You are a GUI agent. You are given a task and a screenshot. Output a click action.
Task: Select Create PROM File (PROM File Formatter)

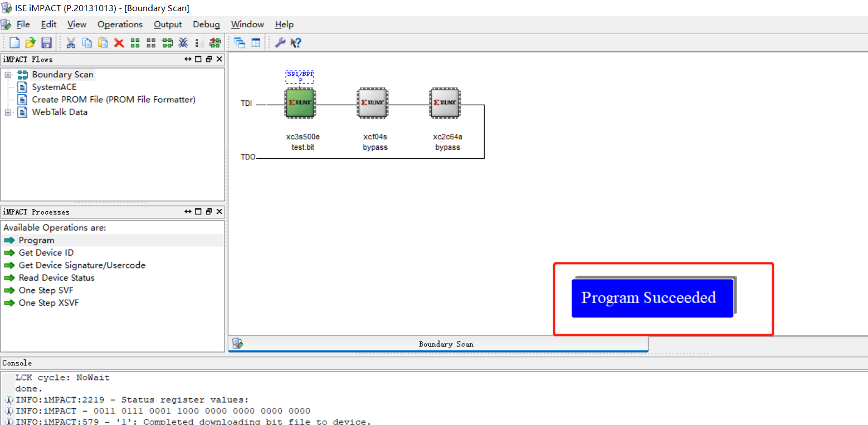[114, 99]
